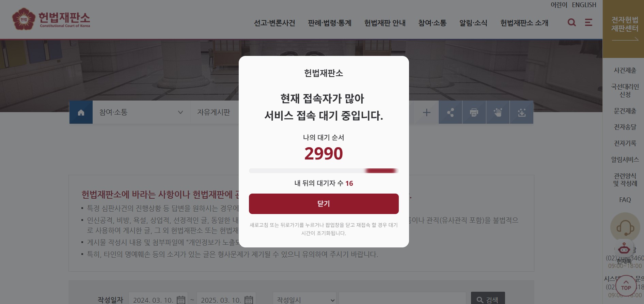Viewport: 644px width, 304px height.
Task: Open the start date calendar picker icon
Action: tap(181, 300)
